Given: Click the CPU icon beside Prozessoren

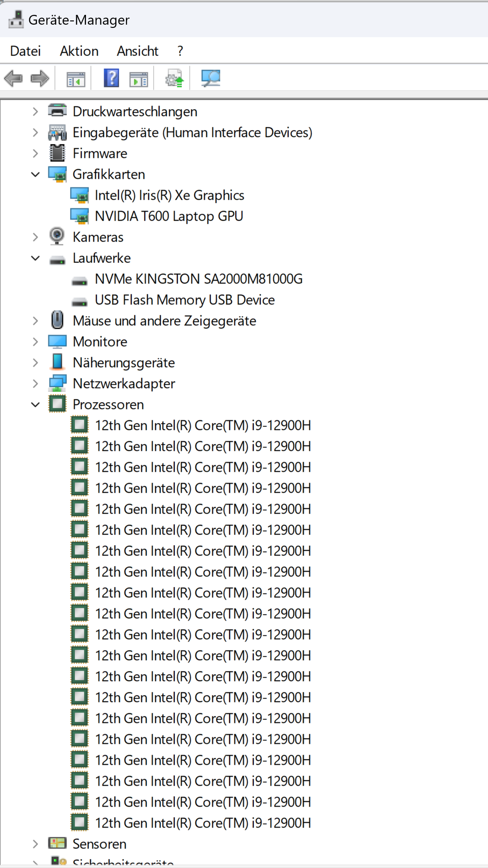Looking at the screenshot, I should 58,404.
